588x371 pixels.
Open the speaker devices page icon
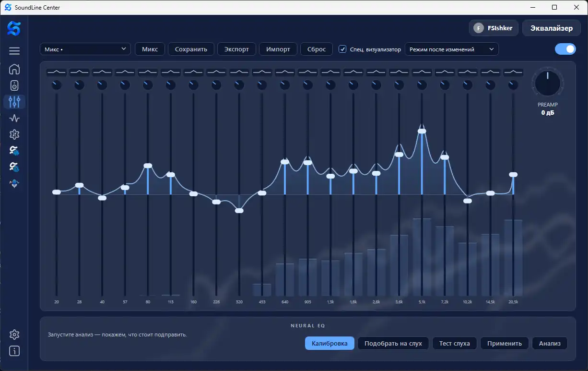click(14, 85)
